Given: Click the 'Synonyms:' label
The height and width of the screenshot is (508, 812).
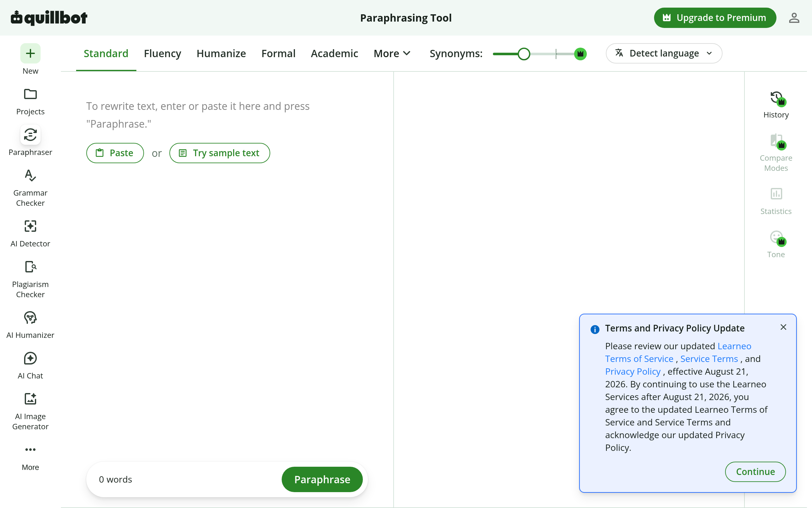Looking at the screenshot, I should [x=456, y=53].
